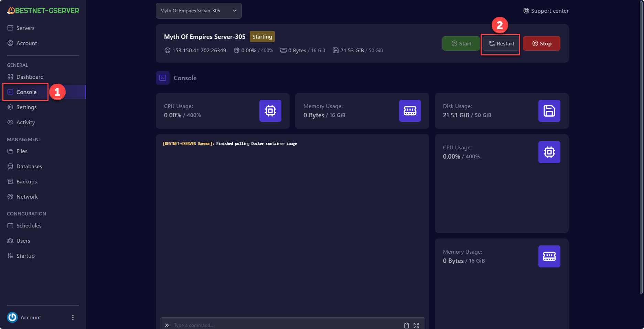Viewport: 644px width, 329px height.
Task: Click the BESTNET-GSERVER logo
Action: (x=43, y=11)
